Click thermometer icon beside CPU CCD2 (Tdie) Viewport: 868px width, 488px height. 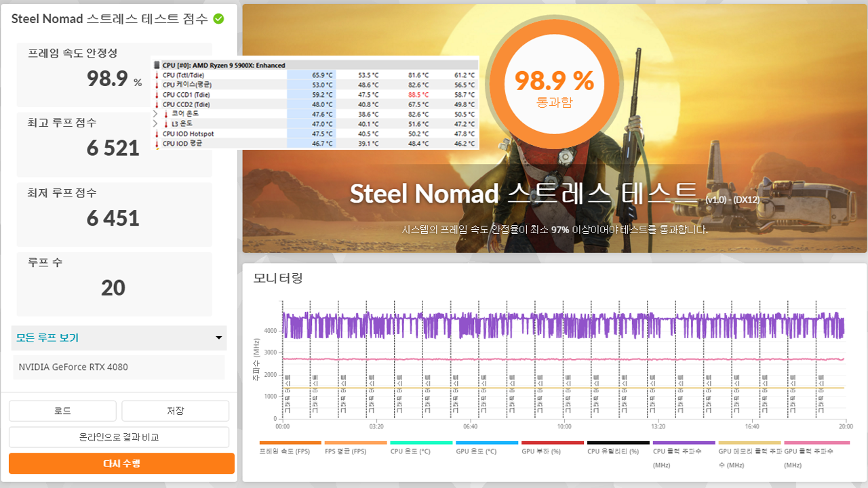click(157, 104)
